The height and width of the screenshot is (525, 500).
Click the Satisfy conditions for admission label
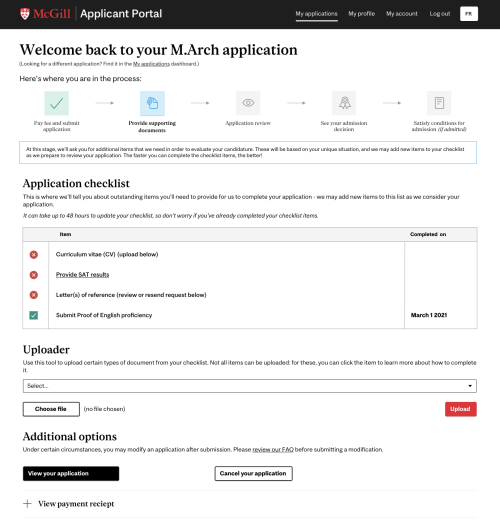(439, 126)
